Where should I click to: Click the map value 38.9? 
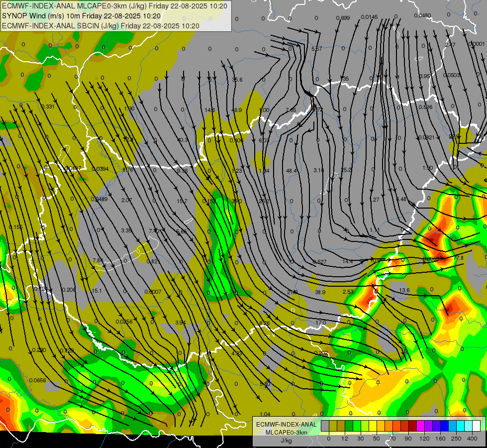point(320,292)
